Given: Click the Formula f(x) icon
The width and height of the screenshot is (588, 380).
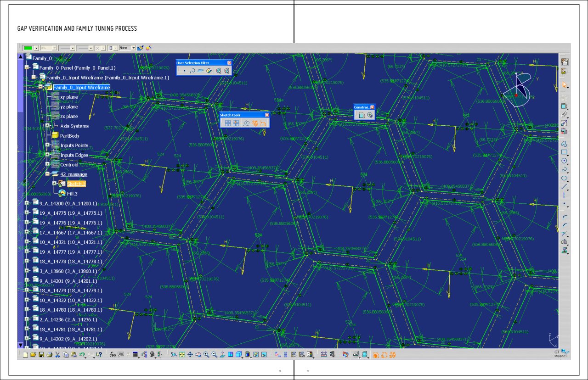Looking at the screenshot, I should click(x=113, y=355).
